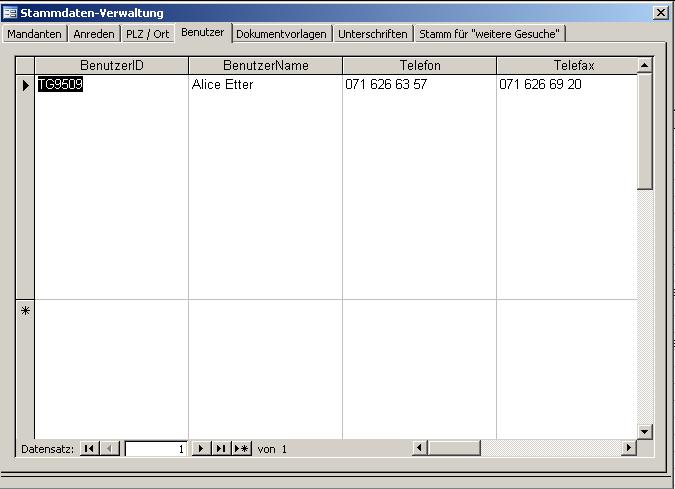The image size is (675, 489).
Task: Switch to the Mandanten tab
Action: pos(35,34)
